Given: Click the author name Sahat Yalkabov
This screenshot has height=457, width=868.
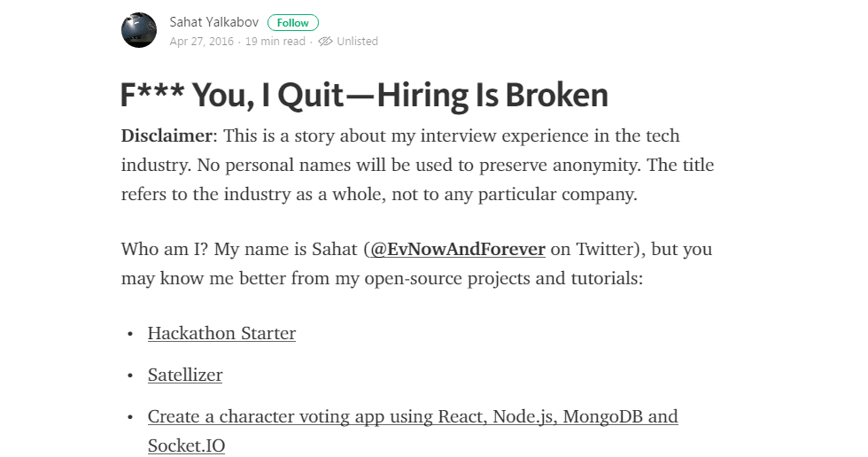Looking at the screenshot, I should click(x=214, y=22).
